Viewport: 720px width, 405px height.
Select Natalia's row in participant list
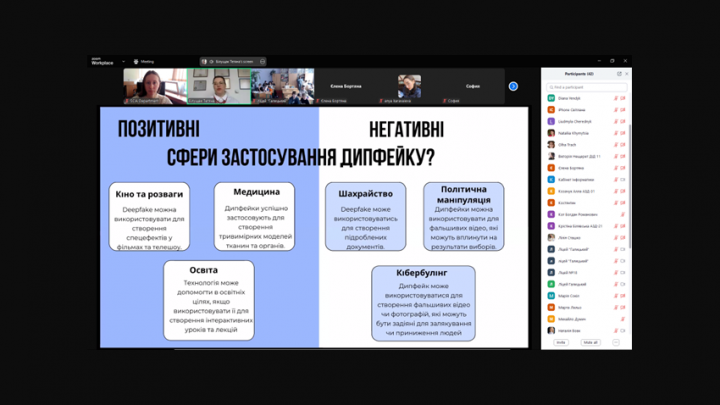point(586,133)
